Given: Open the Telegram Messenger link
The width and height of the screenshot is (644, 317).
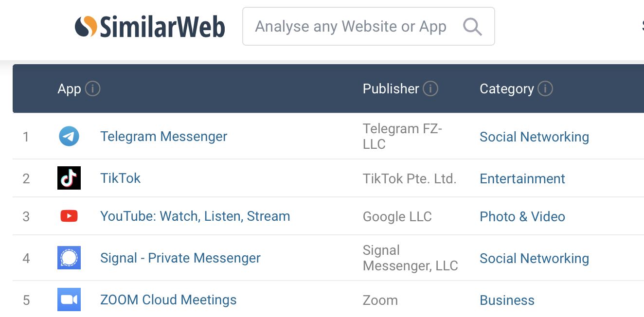Looking at the screenshot, I should [163, 137].
